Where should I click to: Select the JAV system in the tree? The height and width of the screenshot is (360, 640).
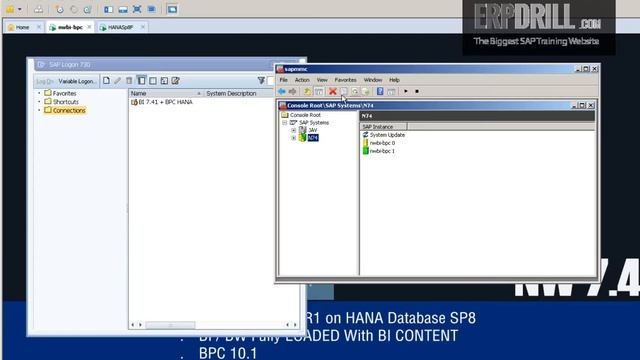(x=313, y=130)
